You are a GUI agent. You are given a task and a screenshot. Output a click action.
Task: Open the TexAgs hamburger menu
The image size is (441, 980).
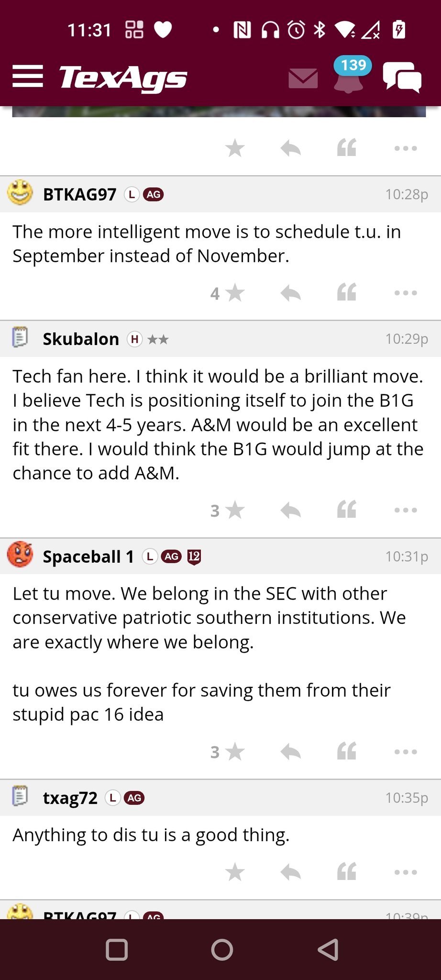(x=28, y=77)
